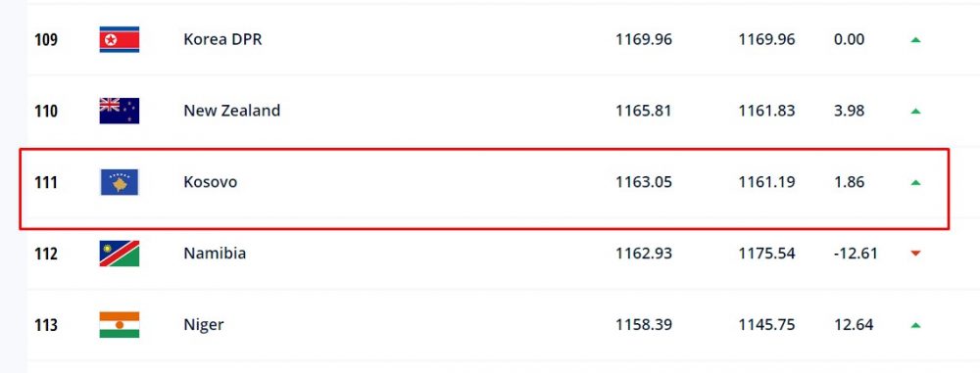Click Niger's green up arrow
This screenshot has height=373, width=980.
[915, 325]
